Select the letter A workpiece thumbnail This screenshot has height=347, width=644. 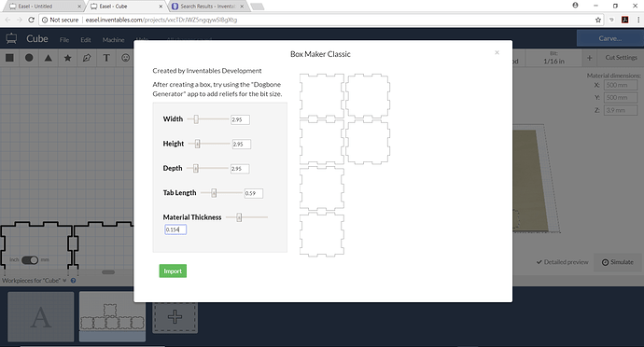point(41,316)
